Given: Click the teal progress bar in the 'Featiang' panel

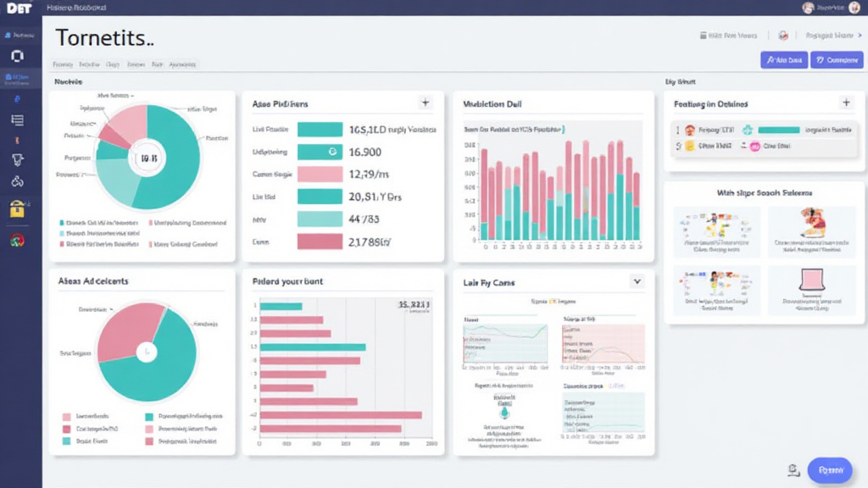Looking at the screenshot, I should (778, 130).
